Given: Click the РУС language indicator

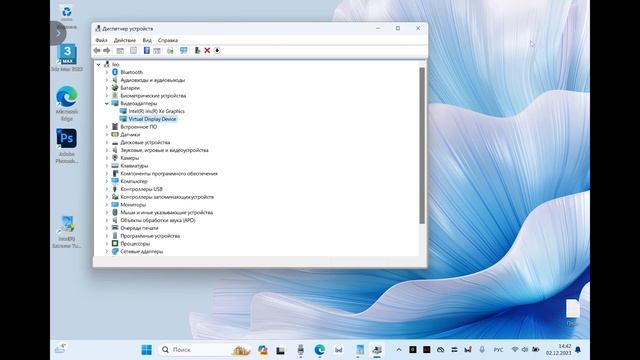Looking at the screenshot, I should click(x=498, y=350).
